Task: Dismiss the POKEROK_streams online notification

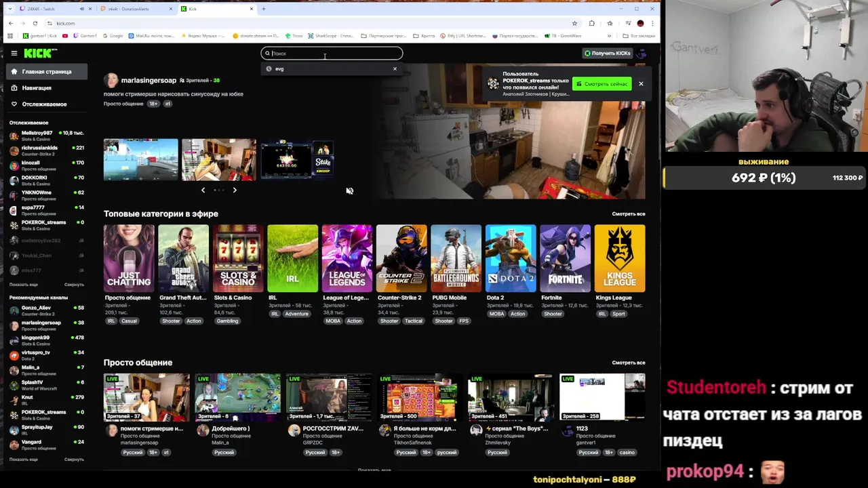Action: [x=640, y=83]
